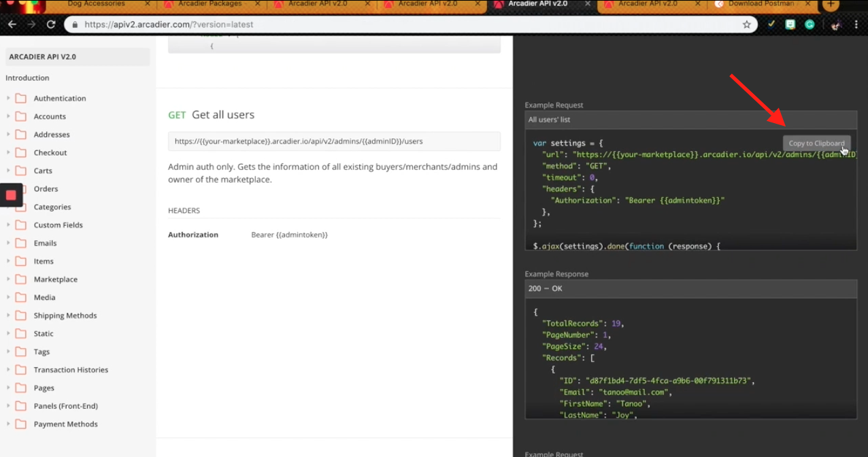
Task: Expand the Accounts section arrow
Action: pos(8,116)
